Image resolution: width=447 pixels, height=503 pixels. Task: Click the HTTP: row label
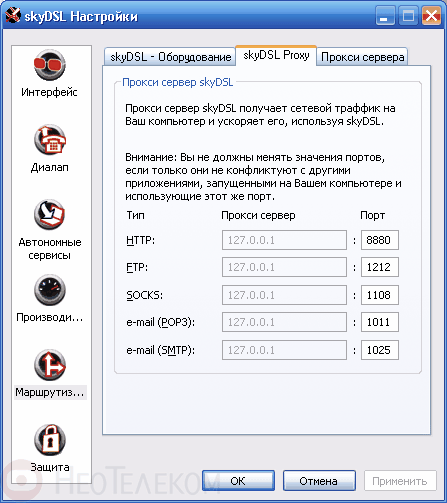coord(140,240)
